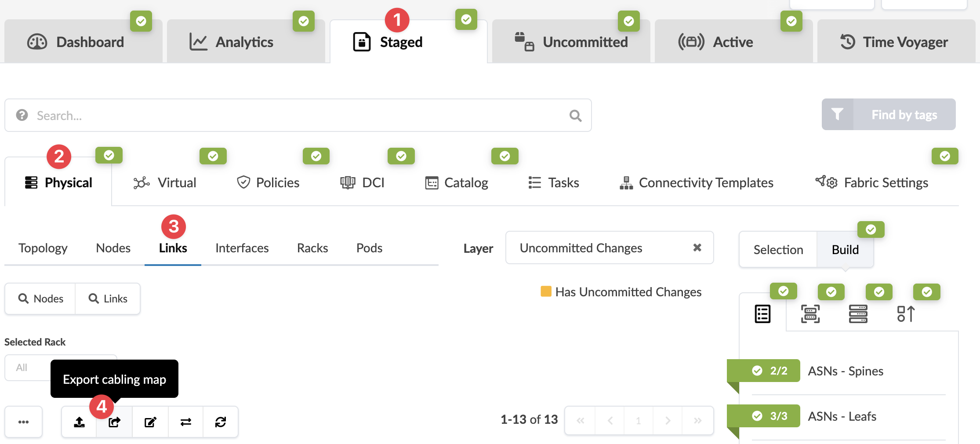Viewport: 980px width, 444px height.
Task: Click the import cabling map upload icon
Action: coord(79,422)
